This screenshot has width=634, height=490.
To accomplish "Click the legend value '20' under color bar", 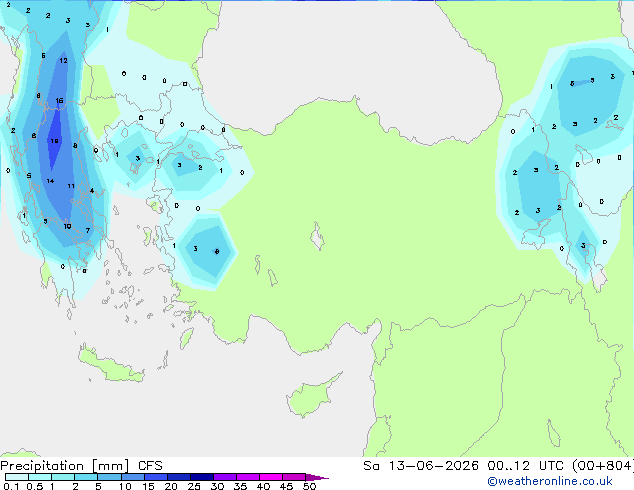I will pyautogui.click(x=171, y=486).
